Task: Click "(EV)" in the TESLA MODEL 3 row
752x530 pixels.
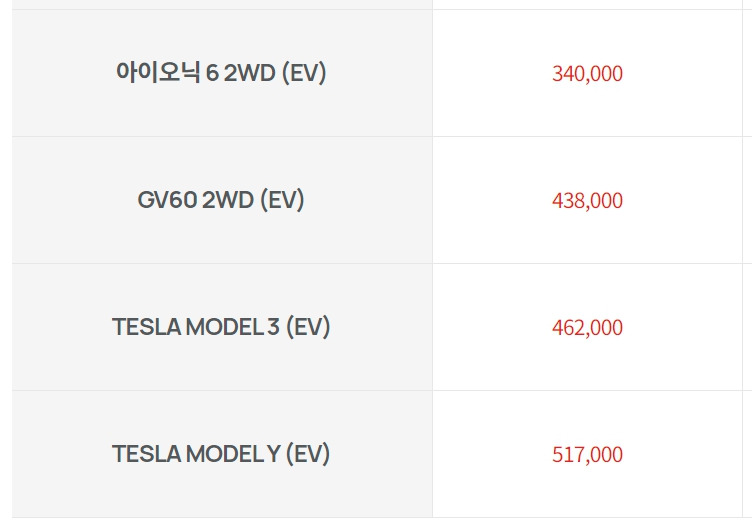Action: pyautogui.click(x=308, y=327)
